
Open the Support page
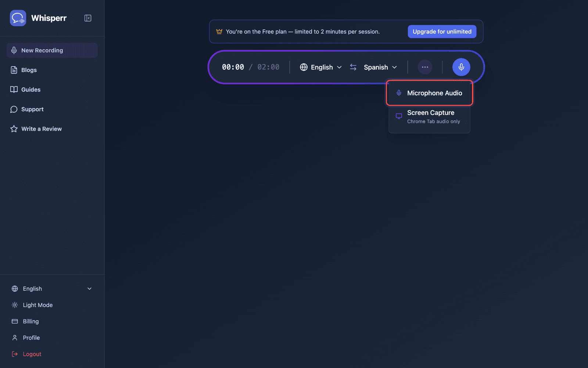coord(52,109)
